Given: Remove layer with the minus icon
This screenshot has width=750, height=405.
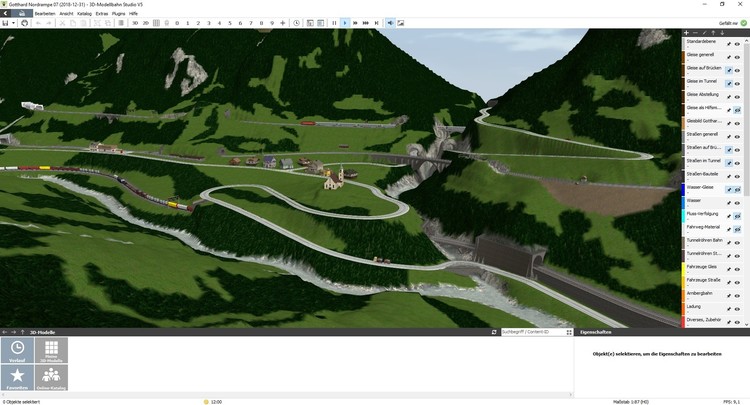Looking at the screenshot, I should pyautogui.click(x=695, y=33).
